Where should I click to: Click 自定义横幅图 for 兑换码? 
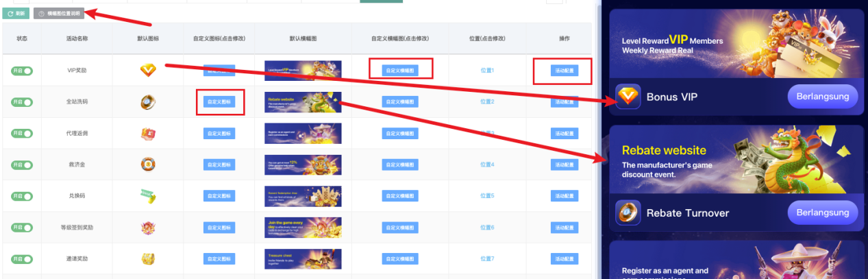(x=400, y=196)
